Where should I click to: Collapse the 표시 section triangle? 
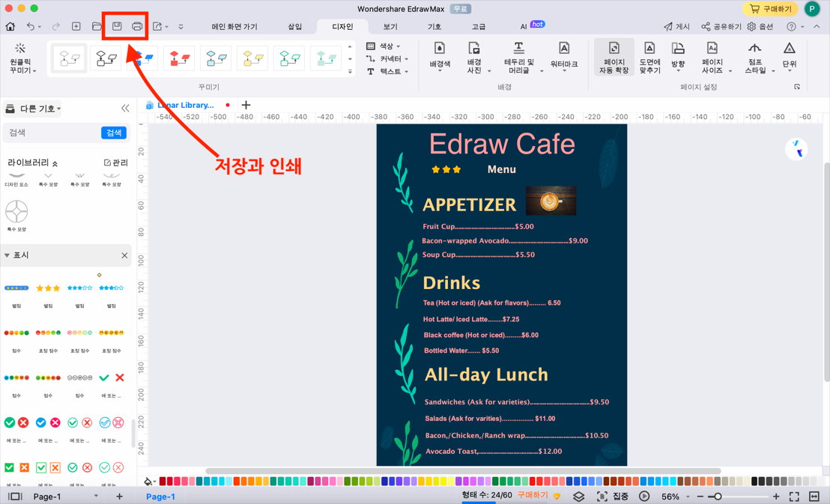click(x=7, y=255)
